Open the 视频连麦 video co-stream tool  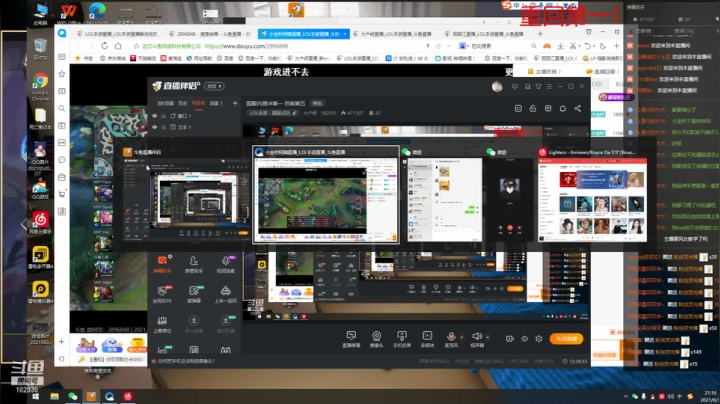click(225, 264)
